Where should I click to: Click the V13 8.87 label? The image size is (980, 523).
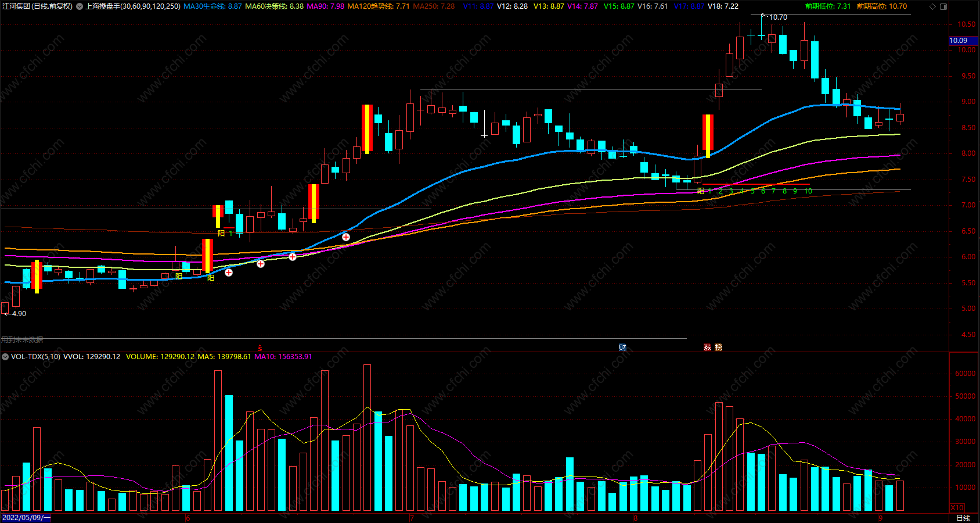(x=549, y=6)
